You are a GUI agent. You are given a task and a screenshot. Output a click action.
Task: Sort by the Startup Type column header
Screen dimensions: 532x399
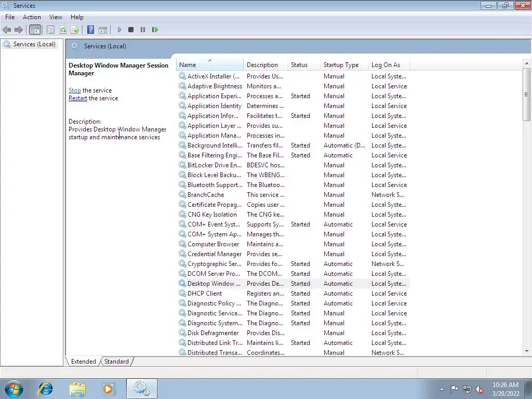pos(344,64)
